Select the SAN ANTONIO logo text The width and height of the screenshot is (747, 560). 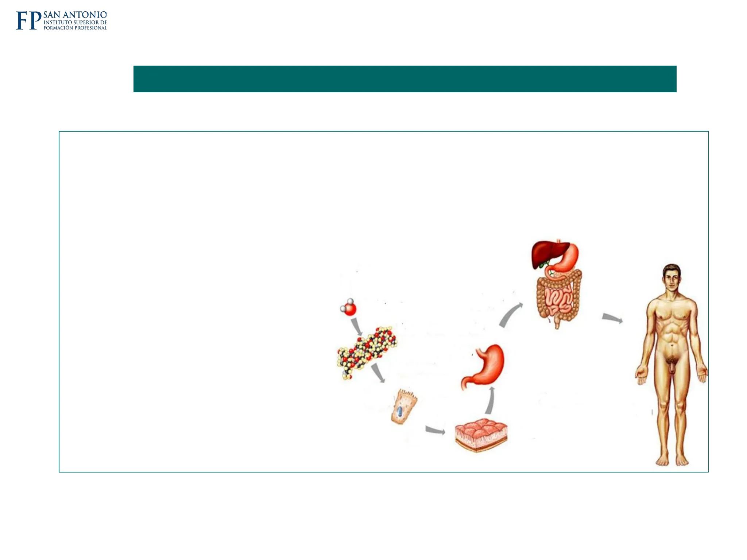[x=75, y=15]
